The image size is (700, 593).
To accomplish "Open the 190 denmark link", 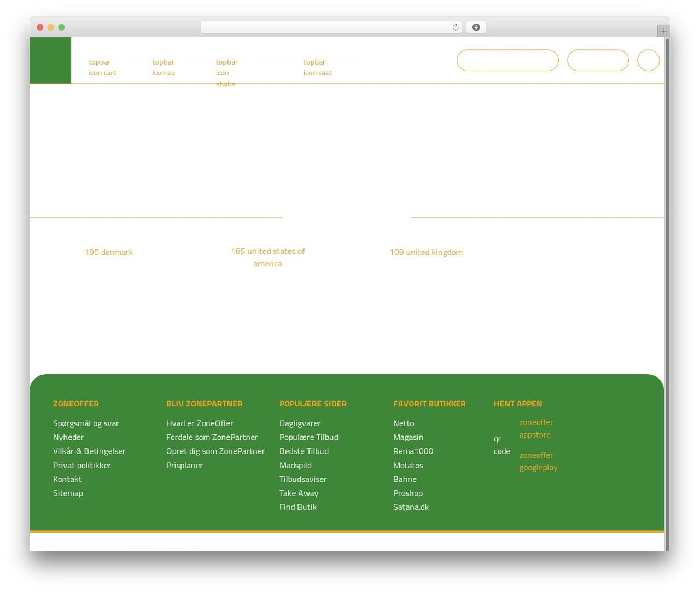I will (109, 252).
